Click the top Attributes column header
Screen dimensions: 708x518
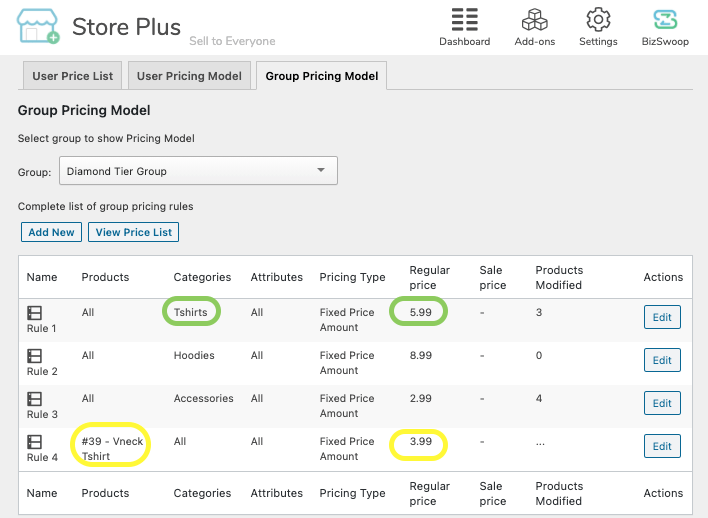(x=277, y=277)
